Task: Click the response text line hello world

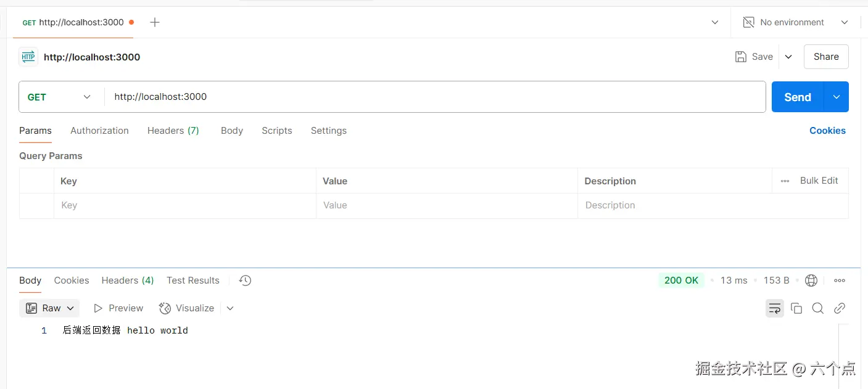Action: coord(125,330)
